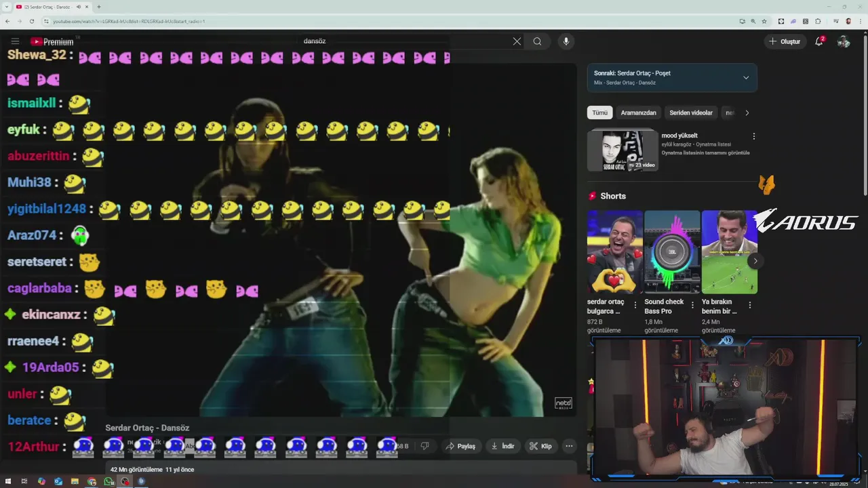Open the Chrome taskbar icon
Image resolution: width=868 pixels, height=488 pixels.
(x=92, y=481)
